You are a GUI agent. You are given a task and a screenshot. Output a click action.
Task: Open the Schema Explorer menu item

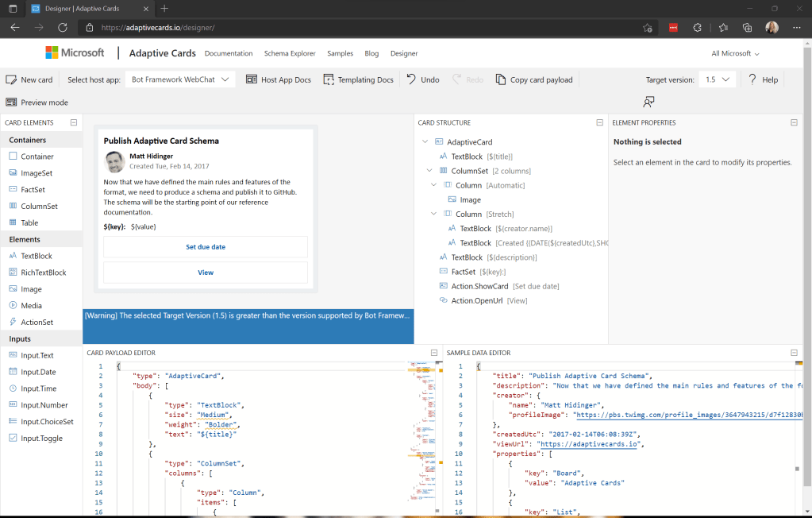(x=290, y=53)
